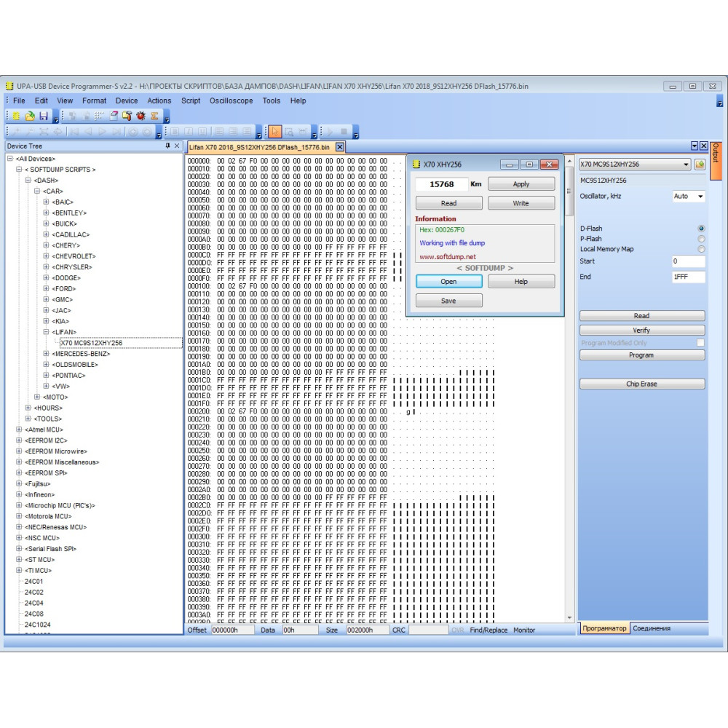Click Open in the X70 XHY256 dialog
This screenshot has width=728, height=728.
point(448,281)
